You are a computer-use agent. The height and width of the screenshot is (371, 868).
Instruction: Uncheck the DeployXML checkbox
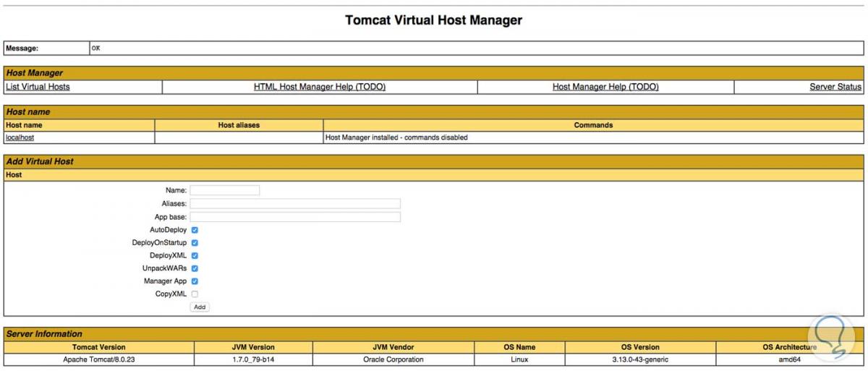195,255
